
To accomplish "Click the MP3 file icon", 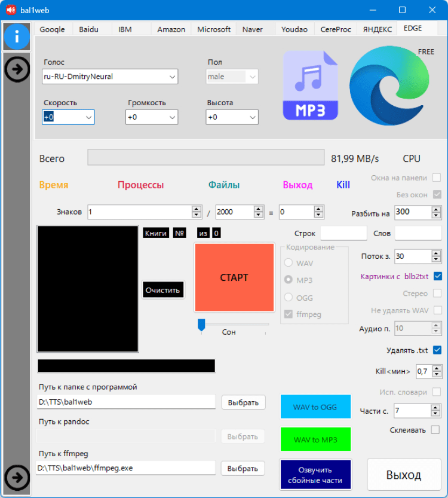I will [310, 85].
